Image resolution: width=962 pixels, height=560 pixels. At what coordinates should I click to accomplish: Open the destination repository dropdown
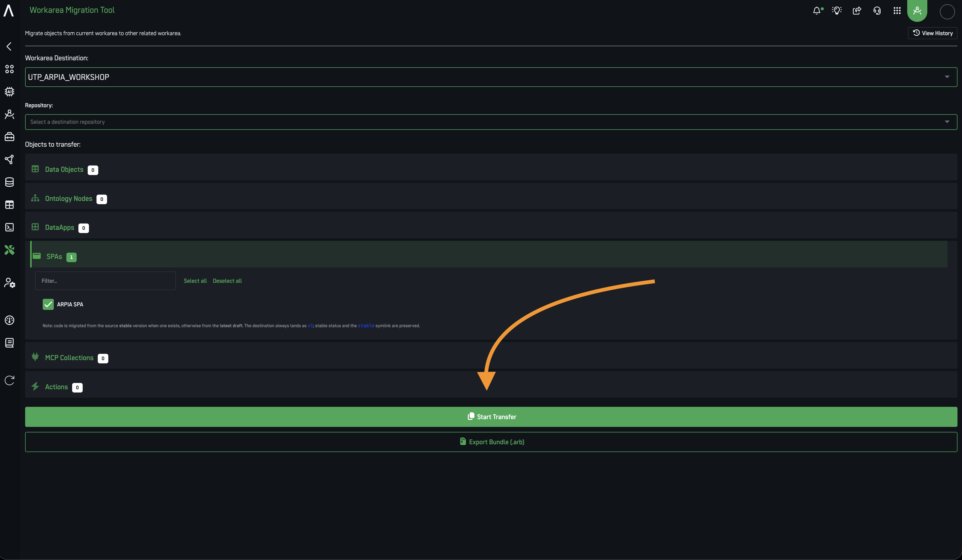coord(491,122)
